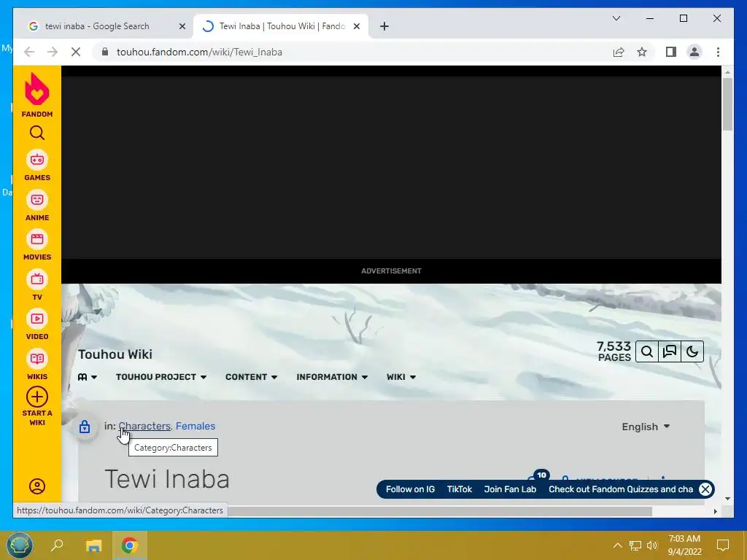Open the English language dropdown

tap(646, 427)
